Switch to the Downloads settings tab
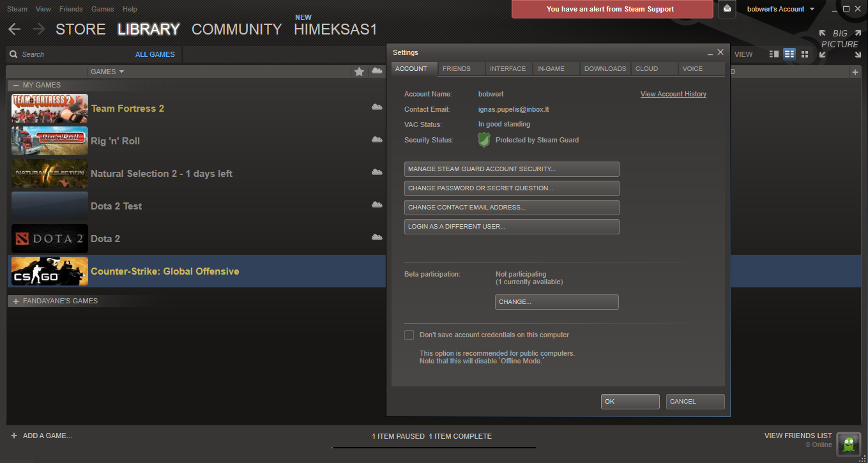This screenshot has width=868, height=463. coord(605,68)
